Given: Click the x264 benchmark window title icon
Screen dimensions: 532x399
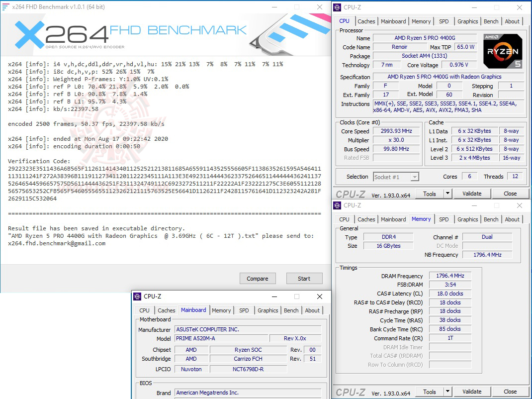Looking at the screenshot, I should click(x=7, y=7).
